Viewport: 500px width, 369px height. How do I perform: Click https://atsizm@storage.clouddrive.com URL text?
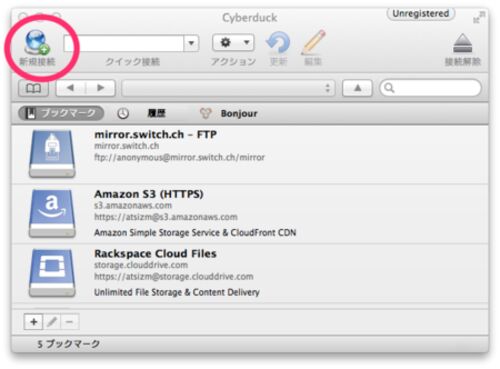[x=174, y=277]
